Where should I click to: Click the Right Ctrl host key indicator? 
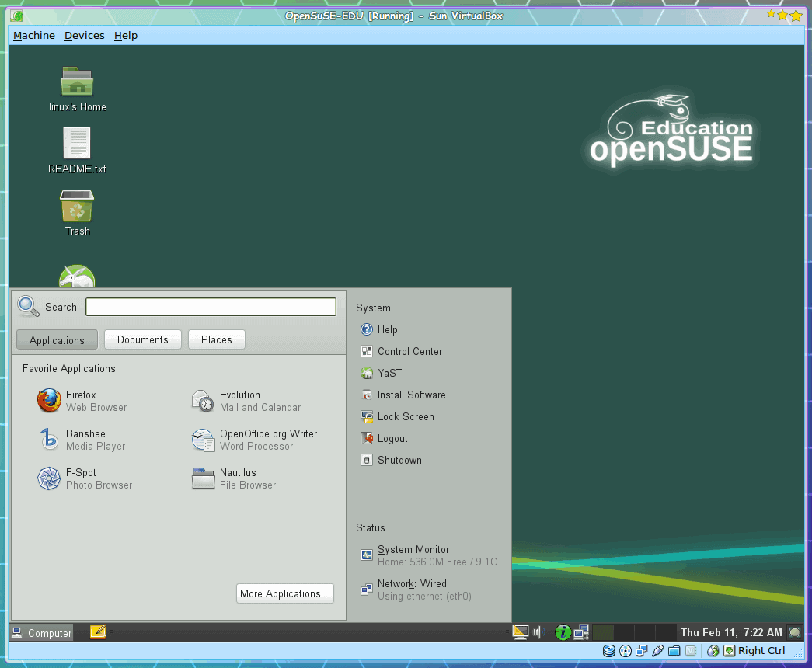point(754,651)
